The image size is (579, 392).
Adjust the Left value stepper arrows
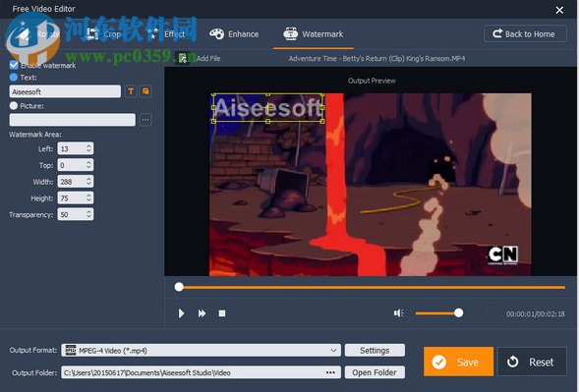point(88,148)
